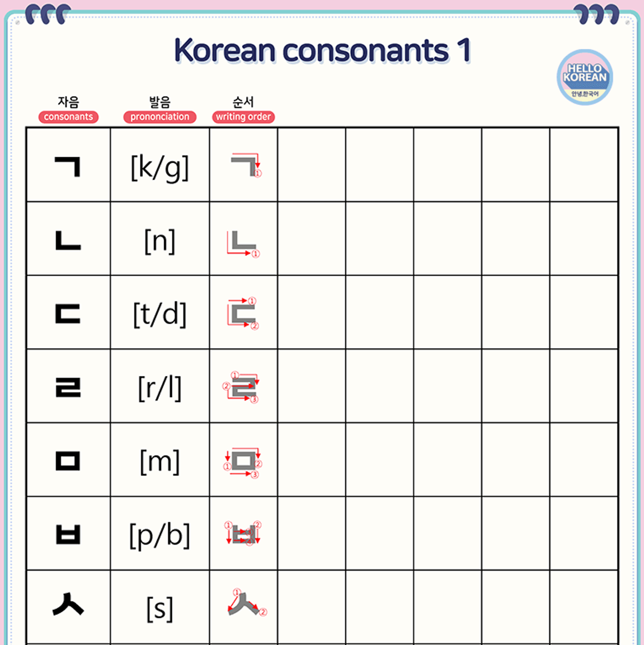644x645 pixels.
Task: Select the ㄴ consonant glyph
Action: pyautogui.click(x=68, y=240)
